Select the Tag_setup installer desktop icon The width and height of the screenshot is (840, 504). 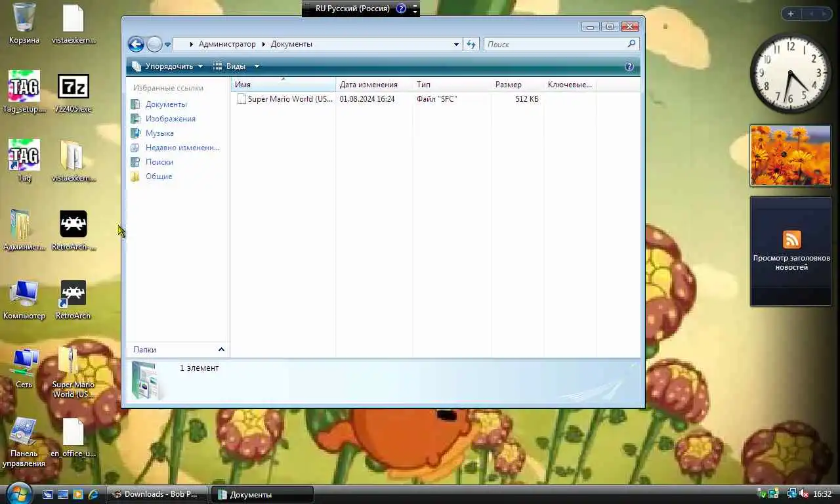pos(24,93)
